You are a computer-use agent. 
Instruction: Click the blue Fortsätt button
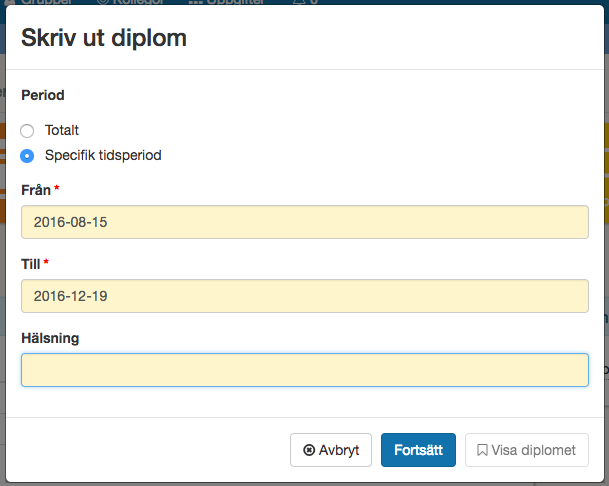point(418,450)
